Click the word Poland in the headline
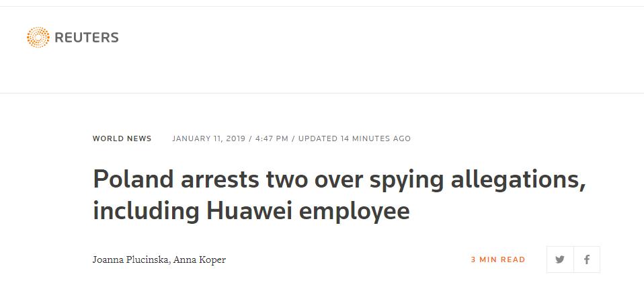Image resolution: width=644 pixels, height=283 pixels. (x=129, y=180)
